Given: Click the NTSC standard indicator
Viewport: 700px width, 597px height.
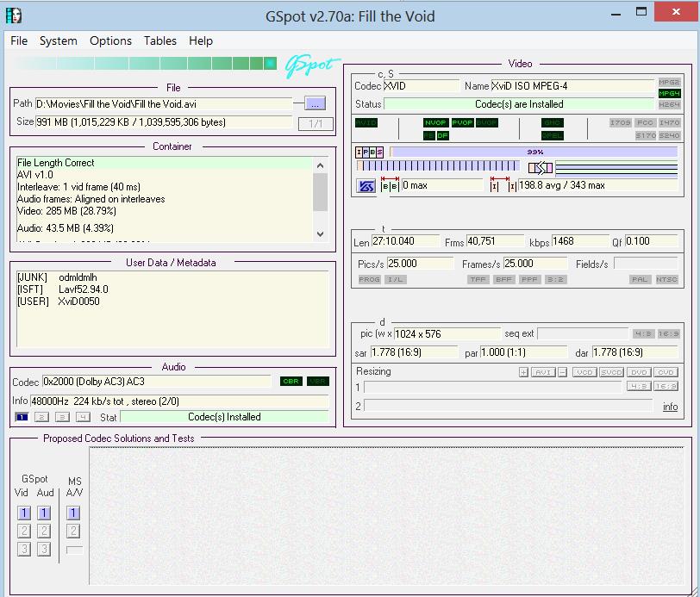Looking at the screenshot, I should pyautogui.click(x=667, y=280).
